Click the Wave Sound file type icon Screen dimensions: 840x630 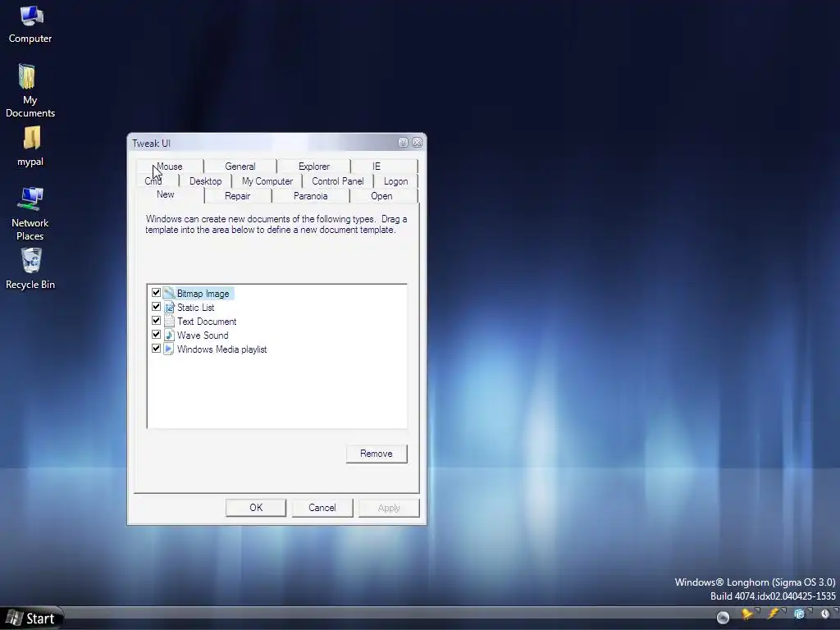pos(169,335)
